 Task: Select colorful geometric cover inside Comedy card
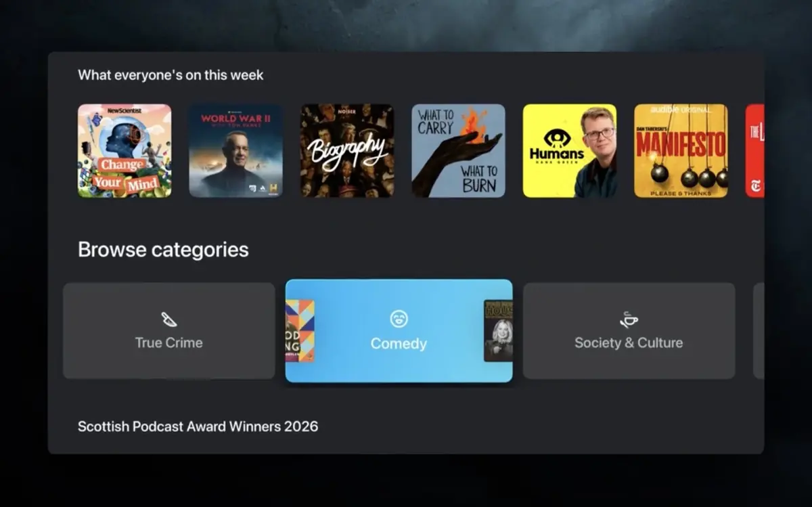300,331
